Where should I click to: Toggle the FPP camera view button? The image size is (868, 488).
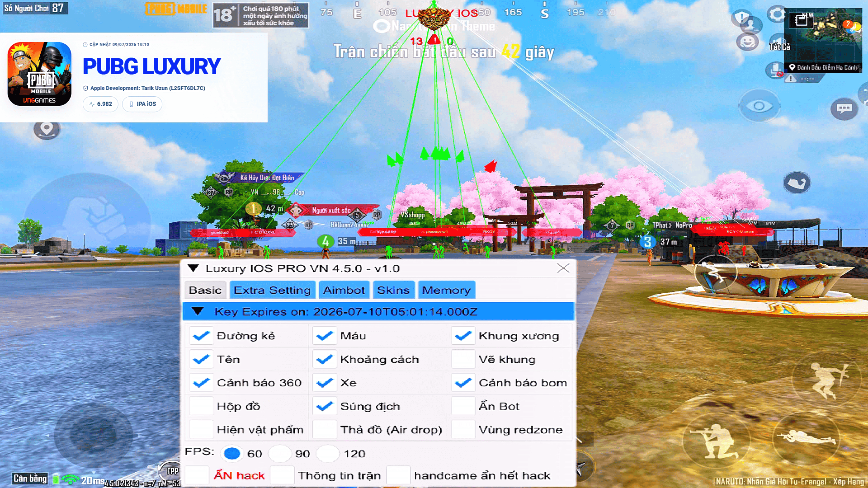coord(171,471)
